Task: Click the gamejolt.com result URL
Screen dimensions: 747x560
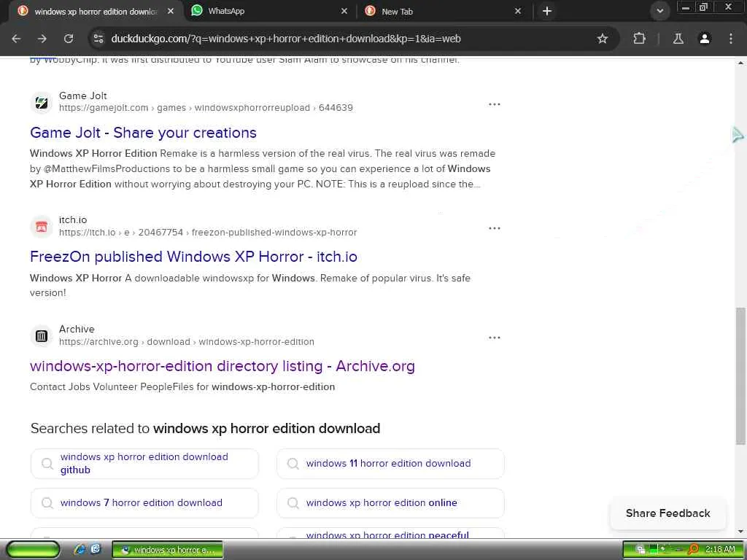Action: [206, 108]
